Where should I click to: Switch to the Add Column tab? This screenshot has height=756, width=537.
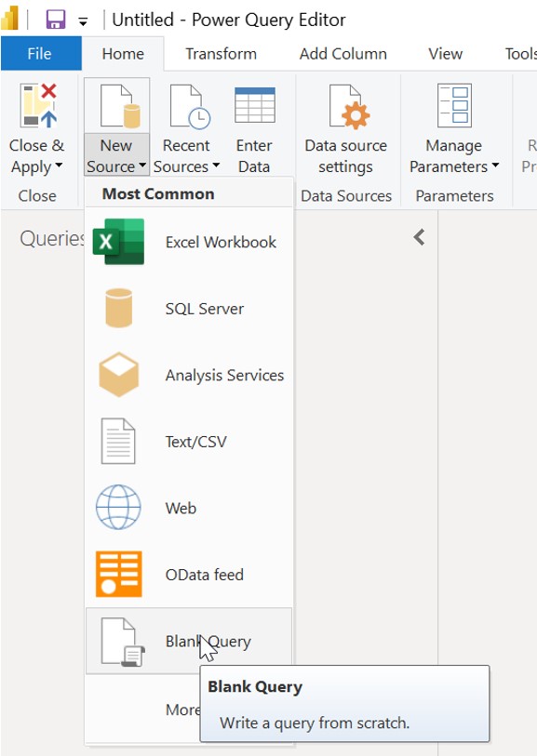coord(343,54)
